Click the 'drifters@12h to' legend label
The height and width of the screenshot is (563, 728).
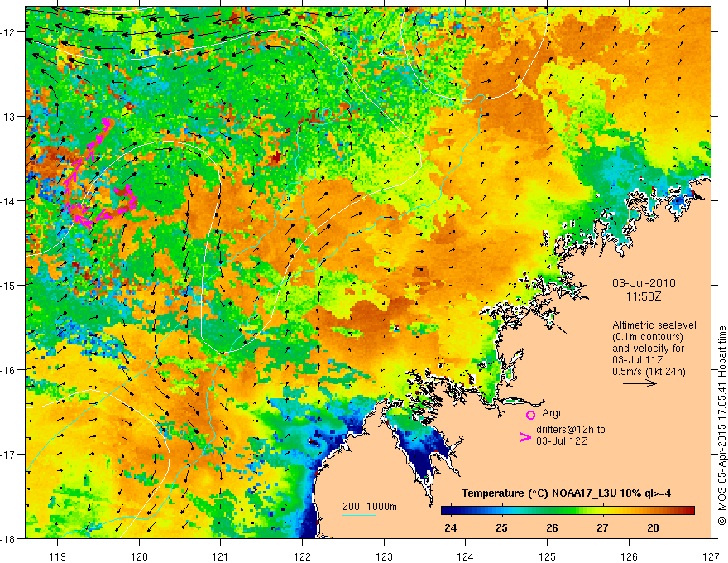[571, 430]
